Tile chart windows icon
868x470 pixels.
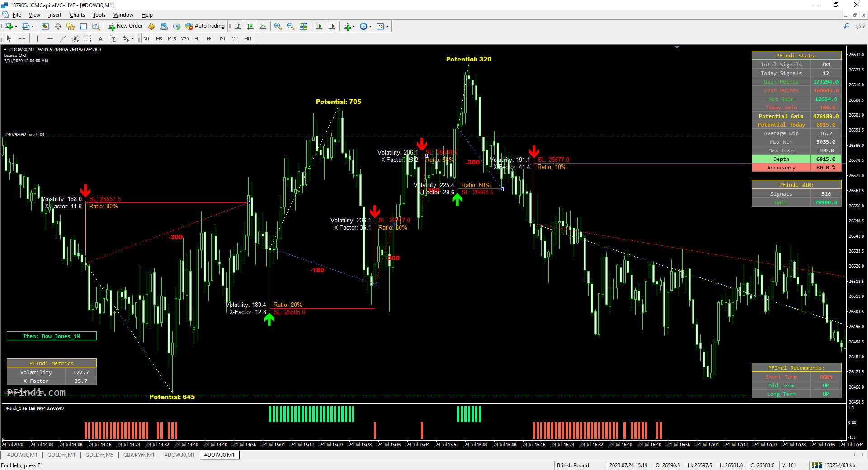tap(303, 26)
